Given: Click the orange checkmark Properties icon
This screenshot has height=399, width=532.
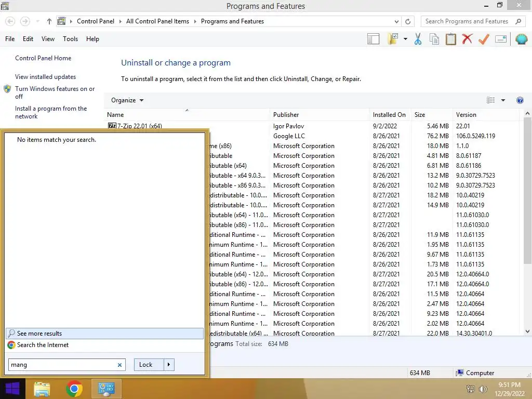Looking at the screenshot, I should point(484,39).
